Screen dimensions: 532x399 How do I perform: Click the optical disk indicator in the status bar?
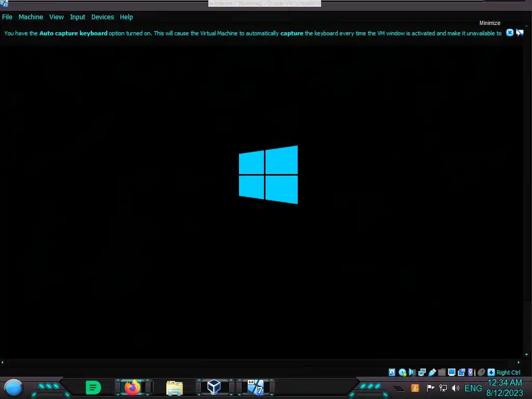(x=403, y=372)
